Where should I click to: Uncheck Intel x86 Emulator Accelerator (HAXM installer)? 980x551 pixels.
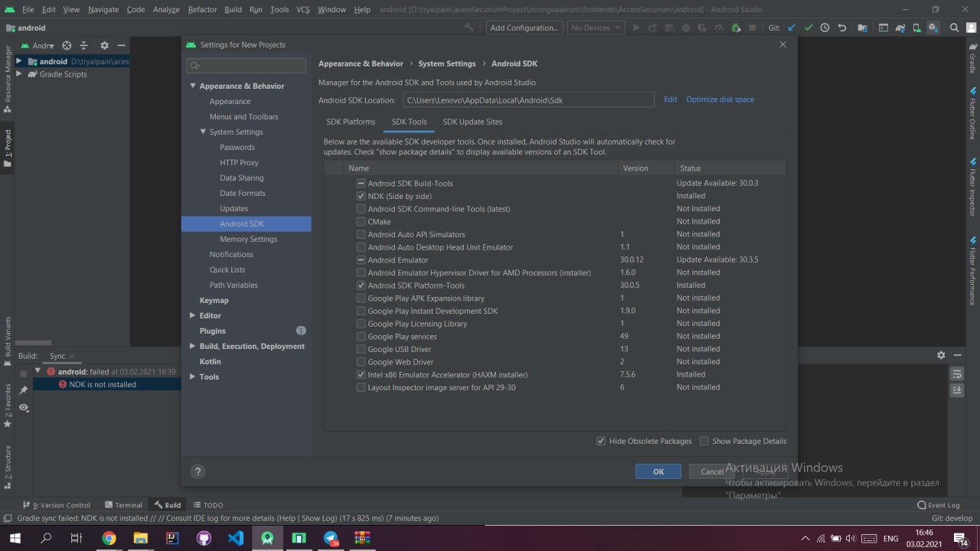361,375
